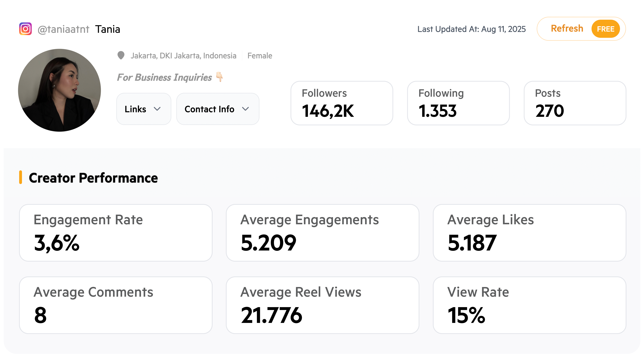Click the Instagram logo icon
Image resolution: width=644 pixels, height=362 pixels.
(25, 29)
